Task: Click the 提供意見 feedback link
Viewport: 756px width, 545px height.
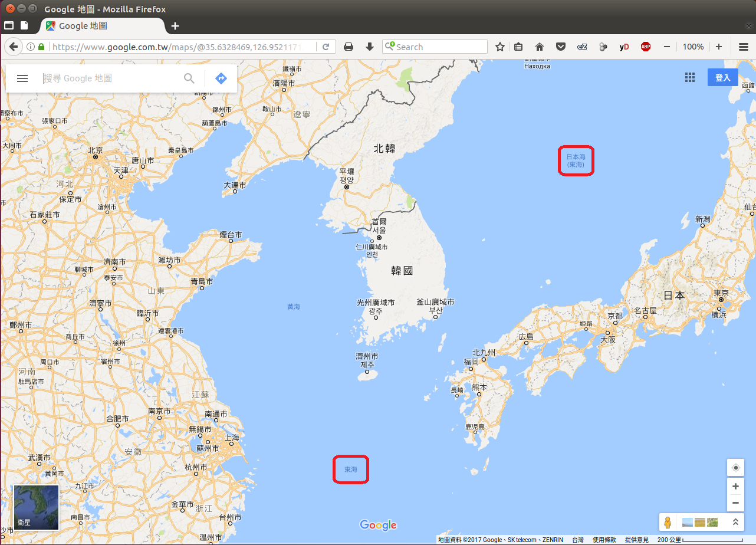Action: tap(636, 540)
